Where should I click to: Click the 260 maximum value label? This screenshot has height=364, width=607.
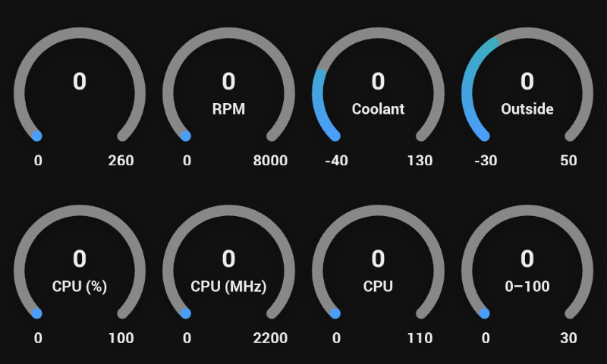(121, 161)
